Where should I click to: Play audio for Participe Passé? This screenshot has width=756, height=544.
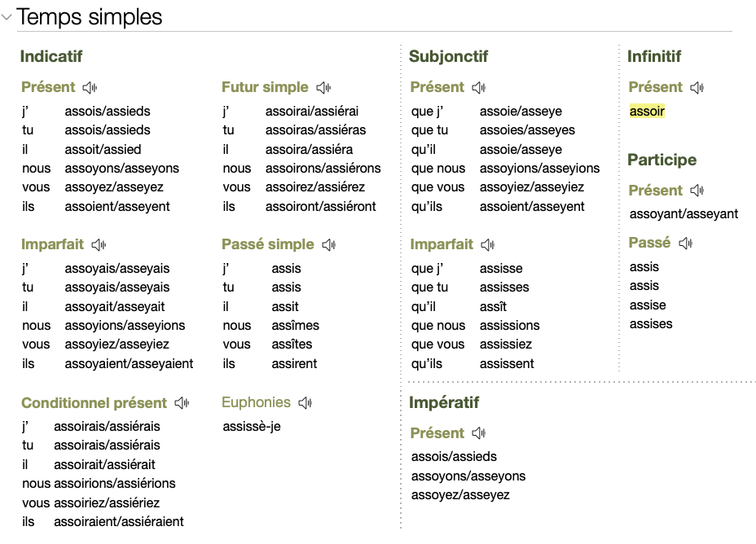[x=685, y=243]
